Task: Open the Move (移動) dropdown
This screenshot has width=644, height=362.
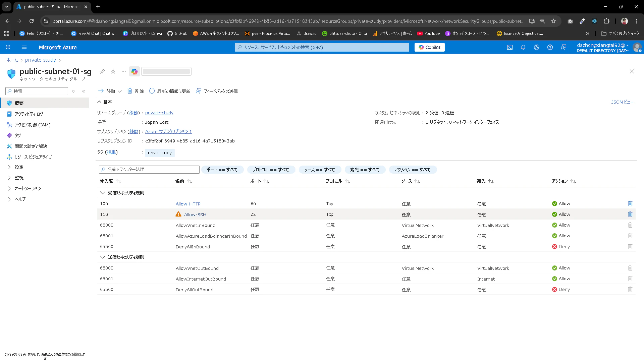Action: [110, 91]
